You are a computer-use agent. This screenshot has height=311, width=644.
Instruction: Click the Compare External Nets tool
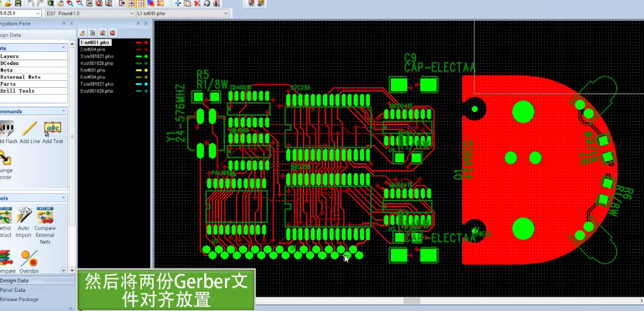tap(45, 225)
